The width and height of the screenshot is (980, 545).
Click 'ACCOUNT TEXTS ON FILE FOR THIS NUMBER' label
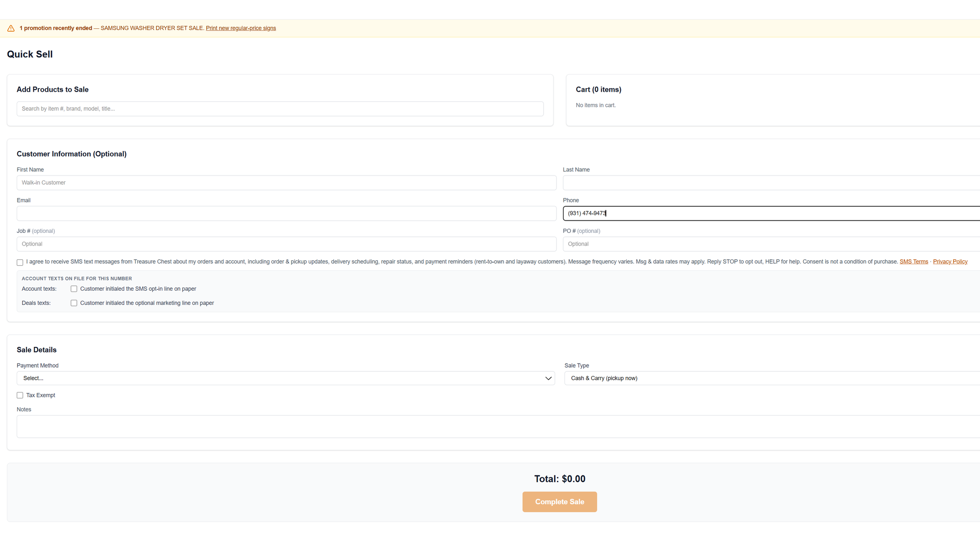pos(77,279)
